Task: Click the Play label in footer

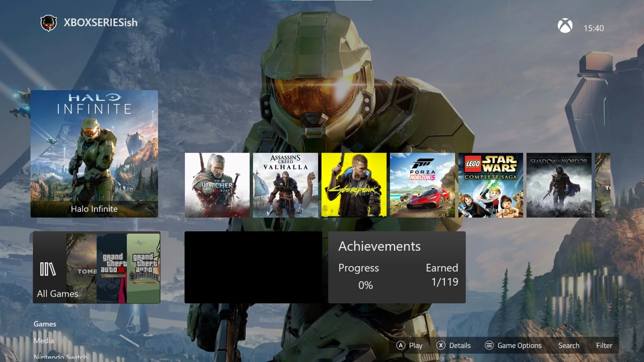Action: pyautogui.click(x=416, y=346)
